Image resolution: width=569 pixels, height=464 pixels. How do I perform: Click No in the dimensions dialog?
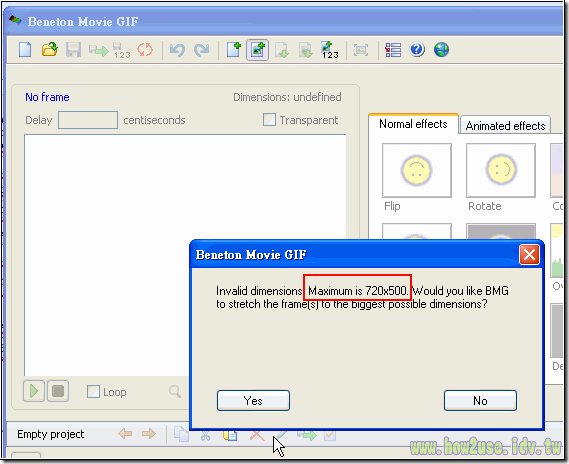(480, 401)
